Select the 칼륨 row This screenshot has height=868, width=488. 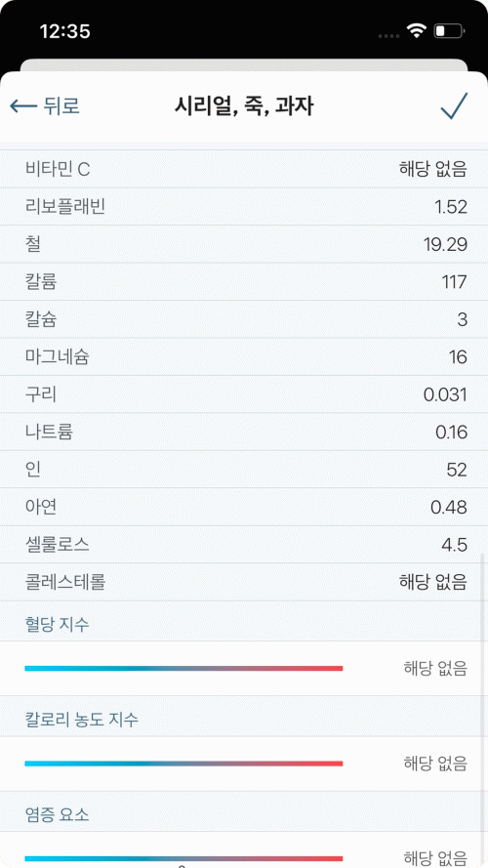click(x=244, y=282)
